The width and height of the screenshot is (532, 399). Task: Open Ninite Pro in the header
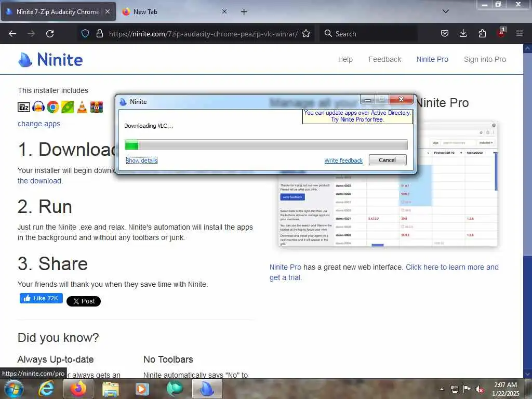(432, 59)
